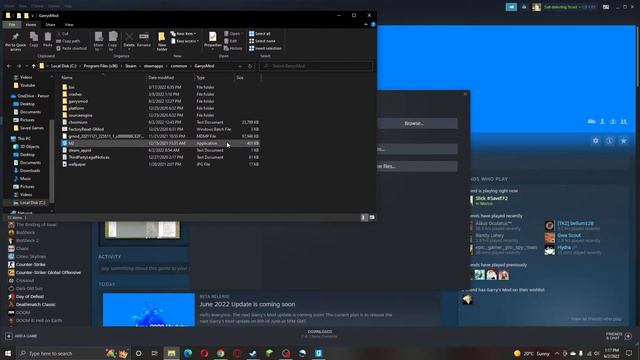Select the sourceengine folder
Image resolution: width=640 pixels, height=360 pixels.
click(80, 115)
